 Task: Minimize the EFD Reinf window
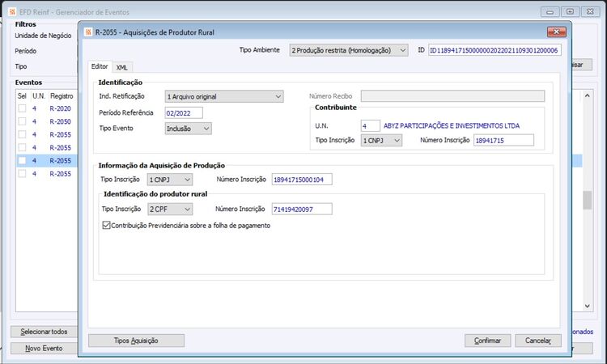(550, 12)
